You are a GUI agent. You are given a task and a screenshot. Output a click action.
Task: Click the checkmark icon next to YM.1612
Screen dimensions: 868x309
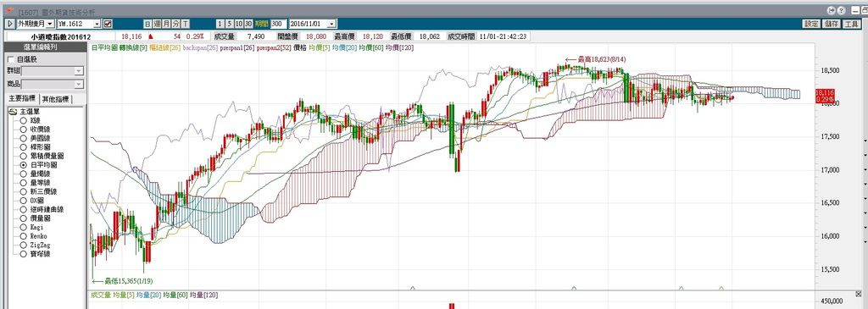(x=108, y=24)
